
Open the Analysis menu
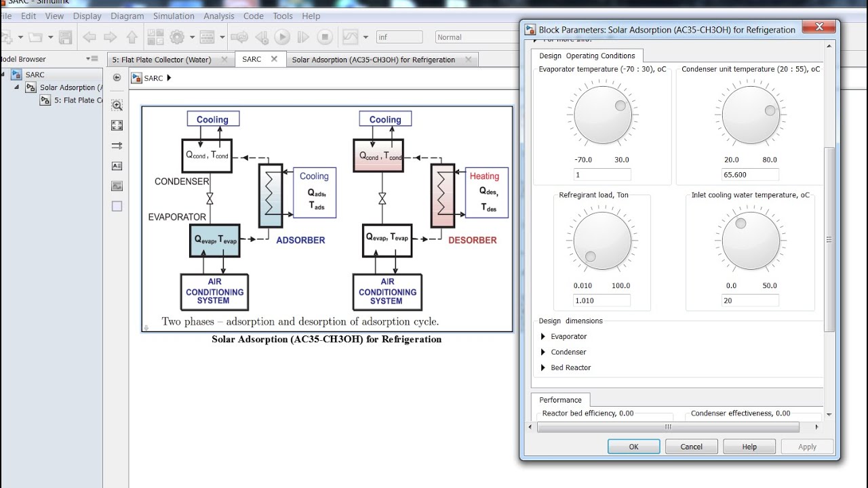pyautogui.click(x=219, y=16)
